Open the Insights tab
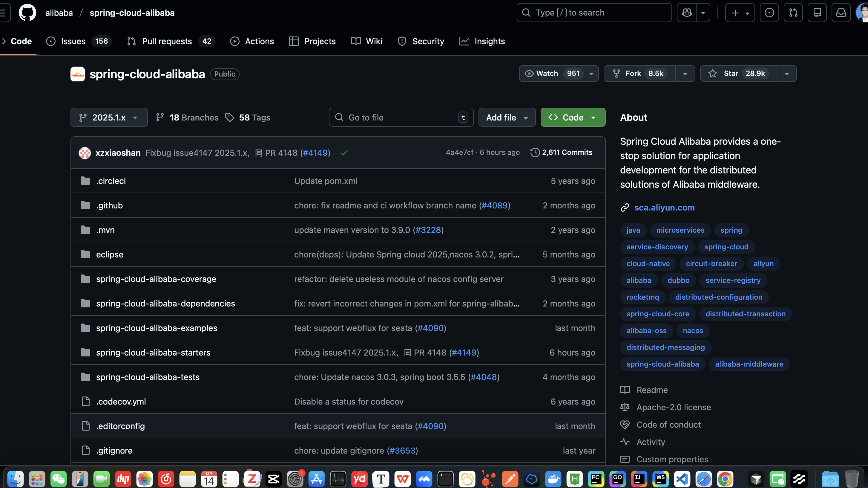 coord(489,42)
